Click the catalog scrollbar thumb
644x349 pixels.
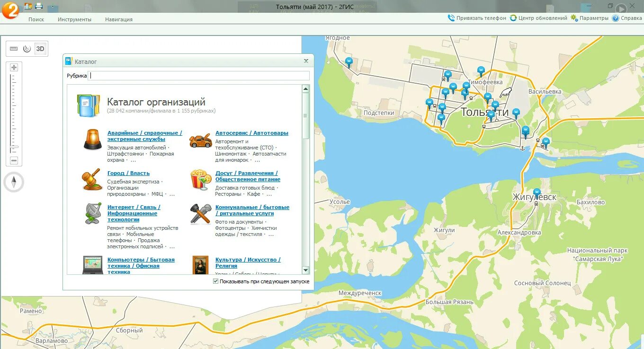coord(306,116)
